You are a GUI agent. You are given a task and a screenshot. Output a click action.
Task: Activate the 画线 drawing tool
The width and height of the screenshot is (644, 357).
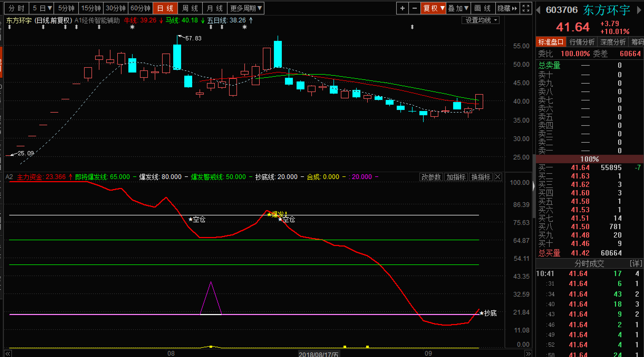pos(483,8)
